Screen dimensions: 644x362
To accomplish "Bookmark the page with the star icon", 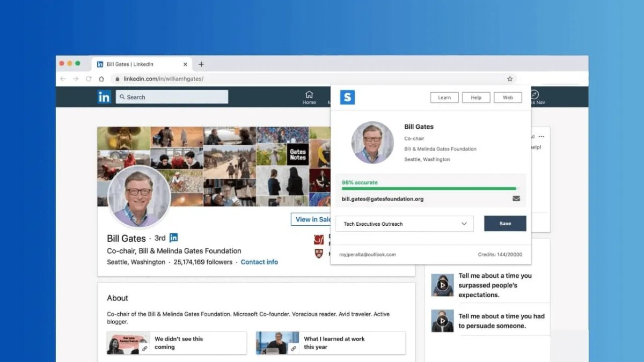I will [x=510, y=79].
